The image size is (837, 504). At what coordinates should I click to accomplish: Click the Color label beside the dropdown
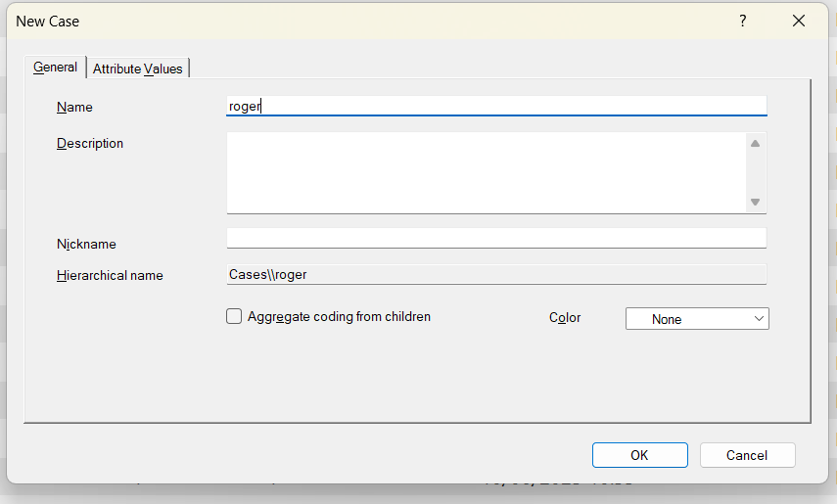pos(565,318)
